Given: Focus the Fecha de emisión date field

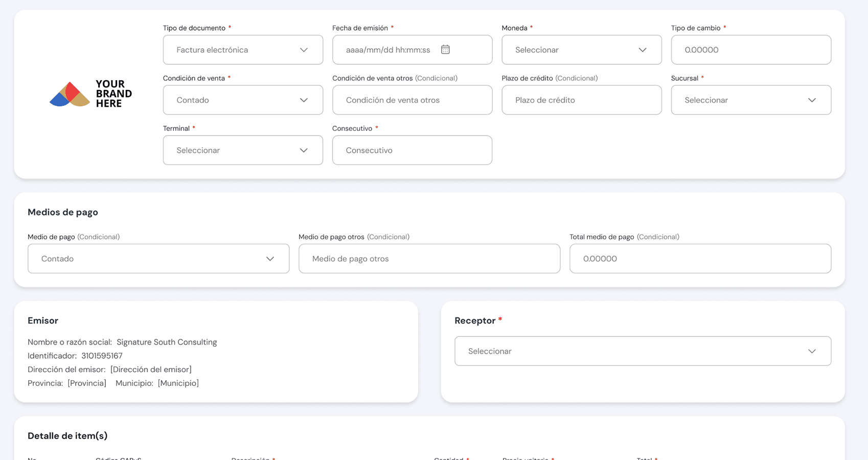Looking at the screenshot, I should (412, 50).
